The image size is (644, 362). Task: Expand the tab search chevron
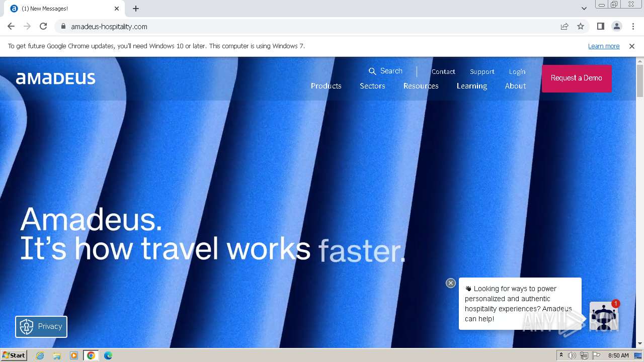[584, 9]
